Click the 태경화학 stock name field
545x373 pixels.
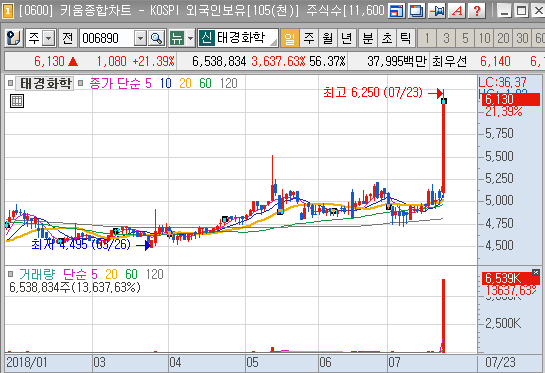pos(246,38)
